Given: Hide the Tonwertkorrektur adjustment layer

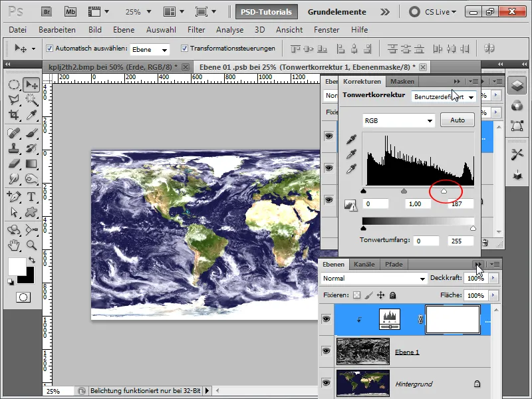Looking at the screenshot, I should pyautogui.click(x=326, y=319).
